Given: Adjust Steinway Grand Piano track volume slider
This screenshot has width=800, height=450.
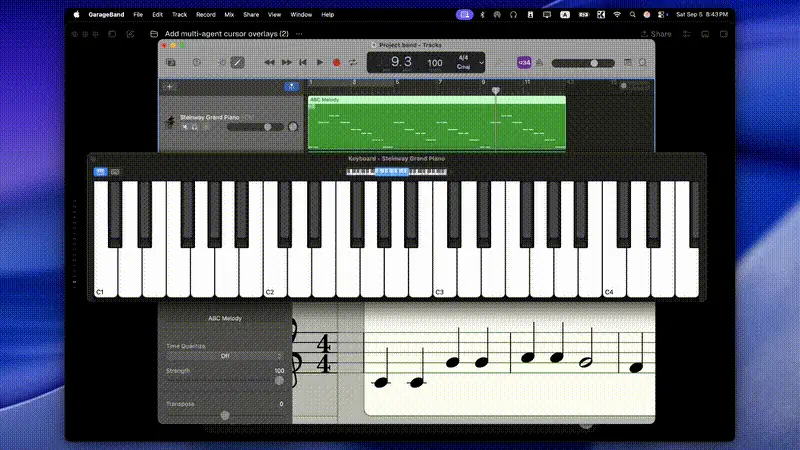Looking at the screenshot, I should [x=255, y=127].
